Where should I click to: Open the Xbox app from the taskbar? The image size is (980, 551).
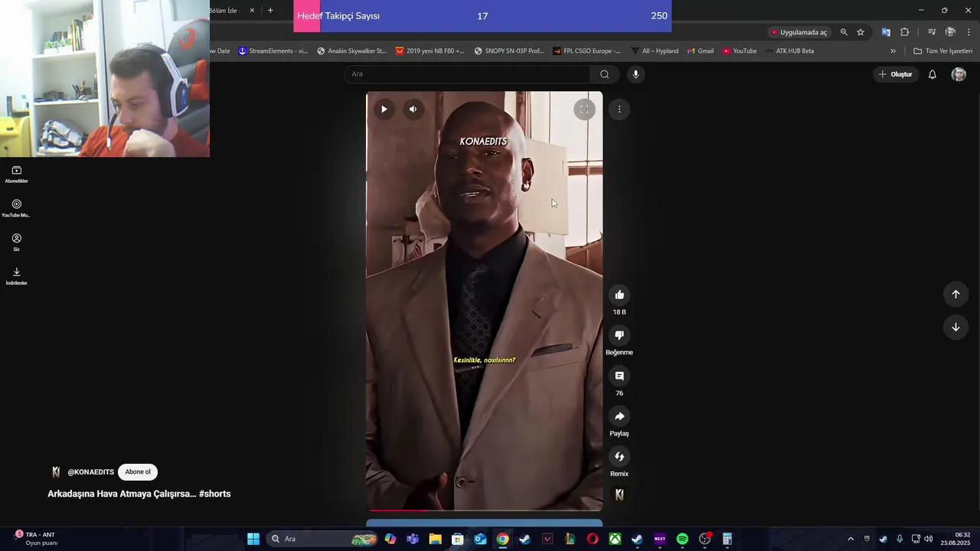[615, 539]
